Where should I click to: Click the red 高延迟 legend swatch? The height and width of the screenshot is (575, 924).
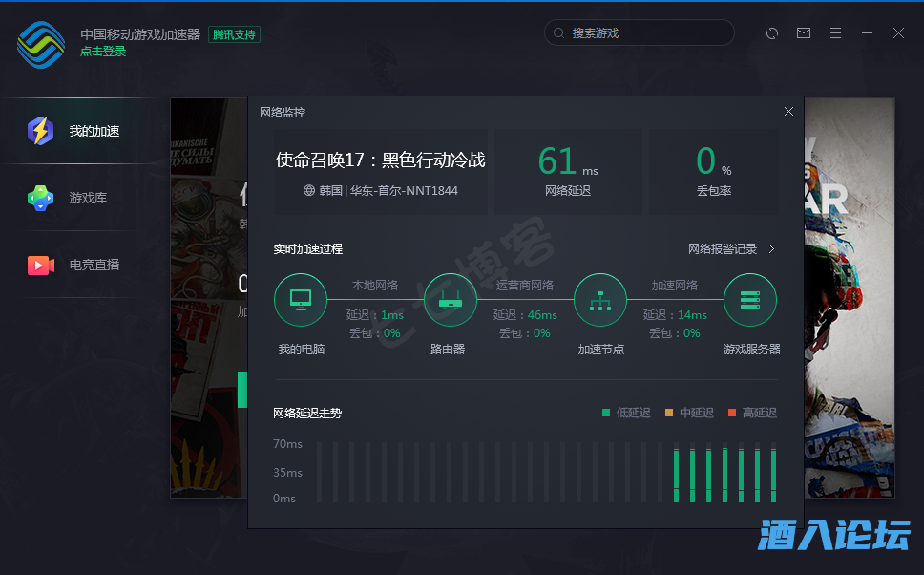point(732,413)
